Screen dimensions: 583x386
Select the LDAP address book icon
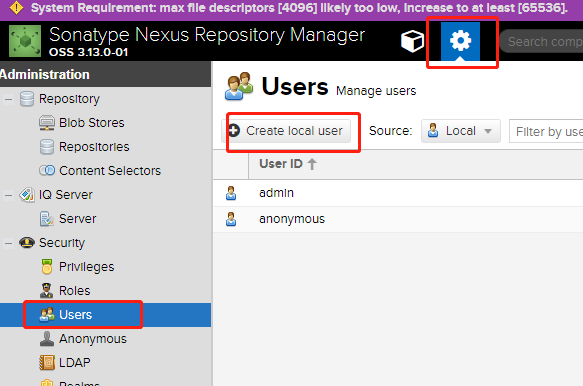pyautogui.click(x=47, y=363)
